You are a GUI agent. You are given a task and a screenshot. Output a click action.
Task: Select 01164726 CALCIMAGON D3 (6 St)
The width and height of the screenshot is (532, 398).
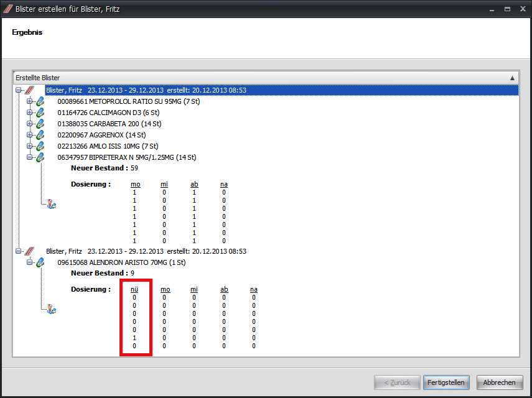(x=108, y=113)
